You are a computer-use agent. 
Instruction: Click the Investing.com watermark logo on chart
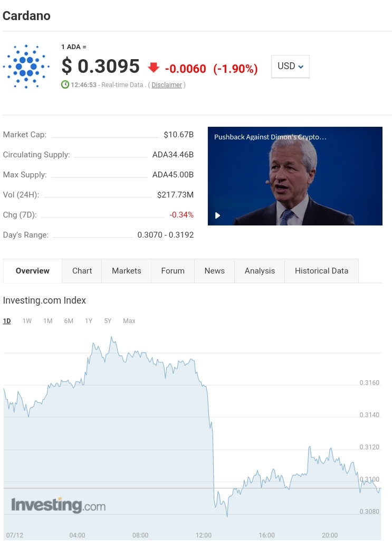[59, 505]
